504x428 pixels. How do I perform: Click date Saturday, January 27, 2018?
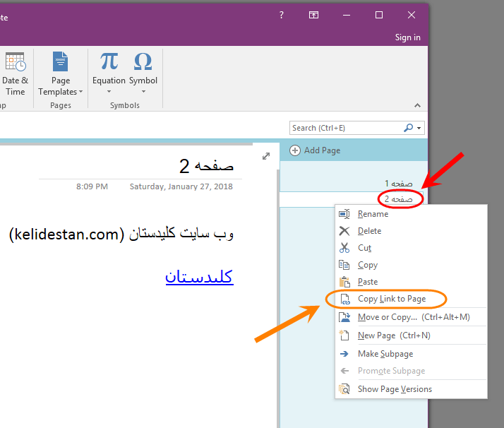tap(181, 186)
